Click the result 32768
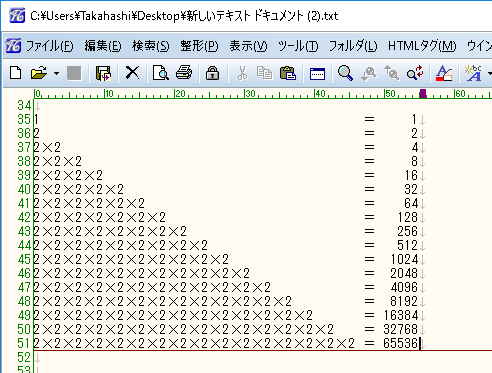492x373 pixels. [400, 329]
